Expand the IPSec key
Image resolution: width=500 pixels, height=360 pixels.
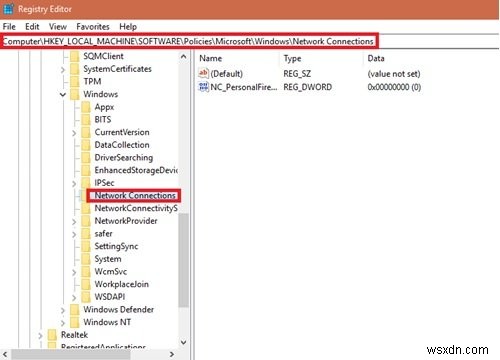point(74,184)
